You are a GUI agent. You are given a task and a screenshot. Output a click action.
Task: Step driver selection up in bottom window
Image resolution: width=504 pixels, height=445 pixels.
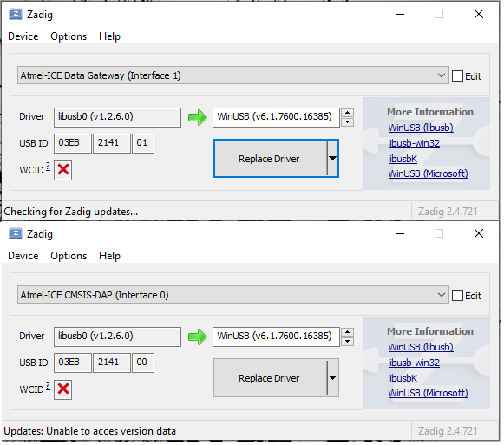tap(348, 332)
